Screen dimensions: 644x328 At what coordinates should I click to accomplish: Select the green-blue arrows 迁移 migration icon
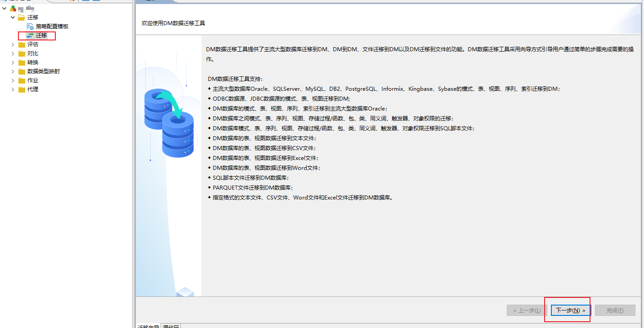(x=31, y=35)
